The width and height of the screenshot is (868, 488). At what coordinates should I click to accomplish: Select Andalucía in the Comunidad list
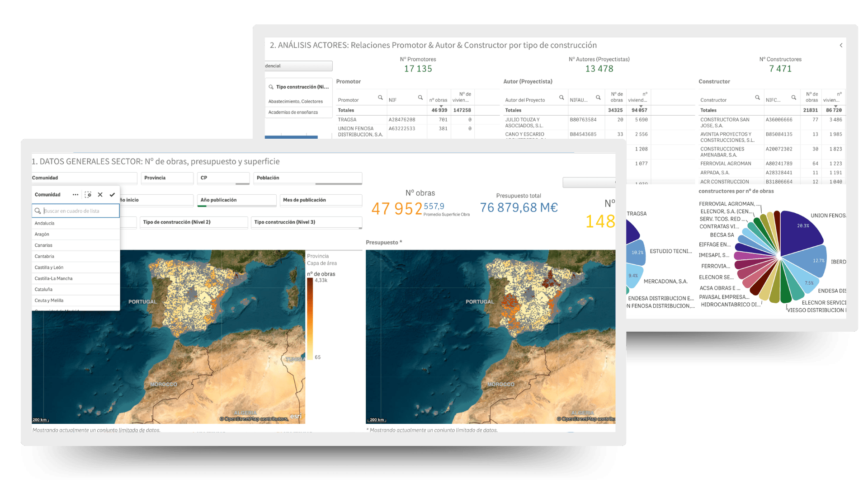[75, 223]
